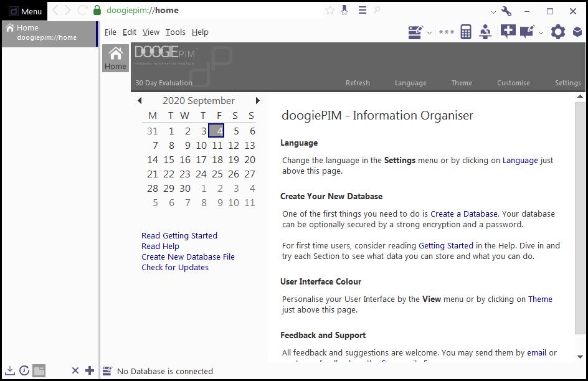Click the settings gear icon in toolbar
588x381 pixels.
click(x=557, y=32)
